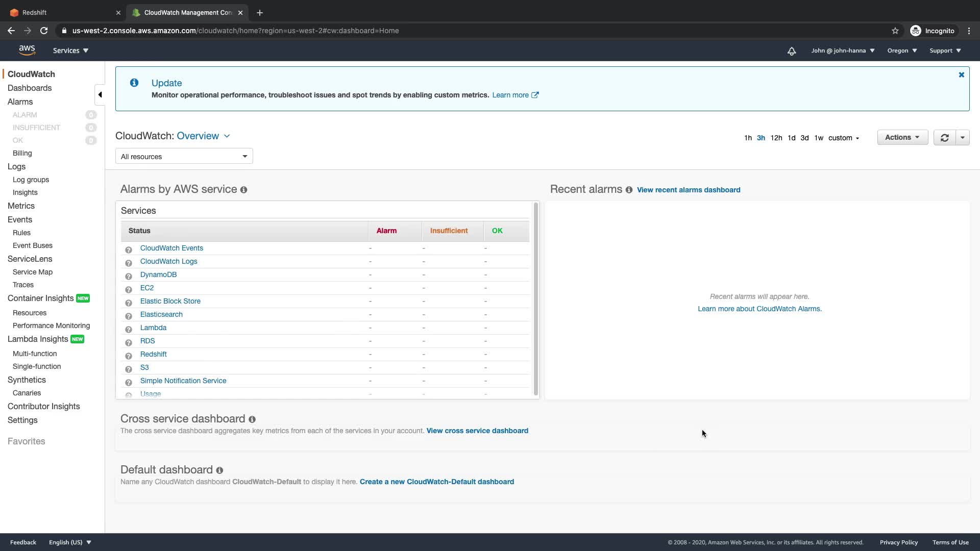Click info icon next to Recent alarms
This screenshot has width=980, height=551.
tap(629, 190)
